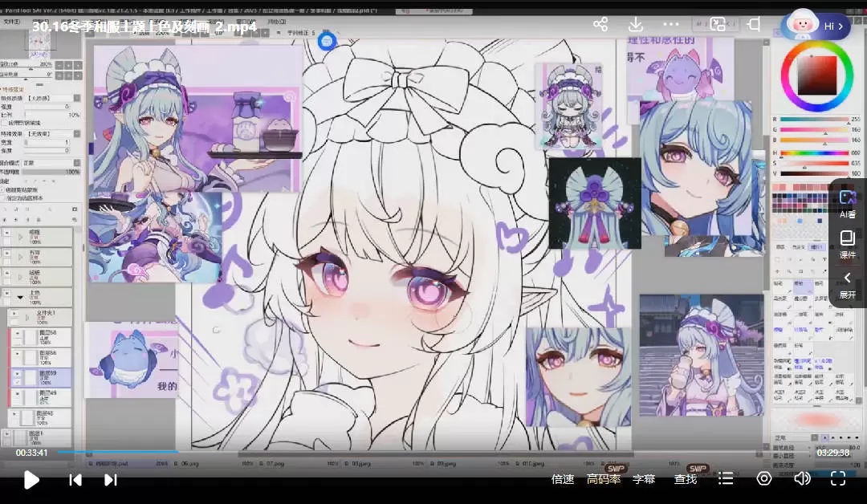The image size is (867, 504).
Task: Click the elapsed time 00:33:41
Action: coord(31,453)
